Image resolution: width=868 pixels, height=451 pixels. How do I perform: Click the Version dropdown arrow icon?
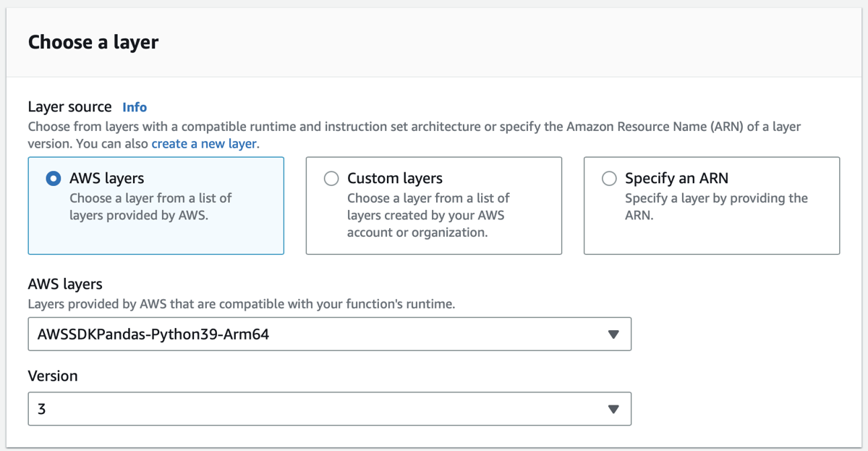click(614, 408)
